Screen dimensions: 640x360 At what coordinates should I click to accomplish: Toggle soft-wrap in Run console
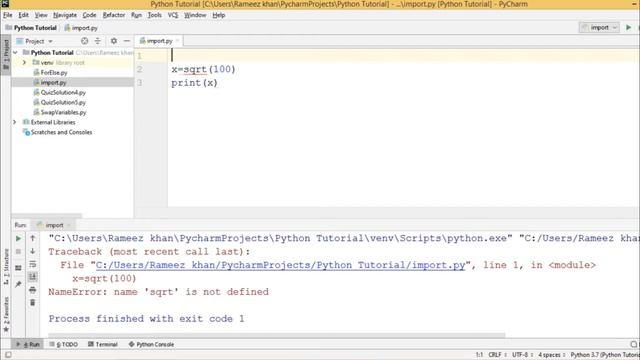click(33, 264)
